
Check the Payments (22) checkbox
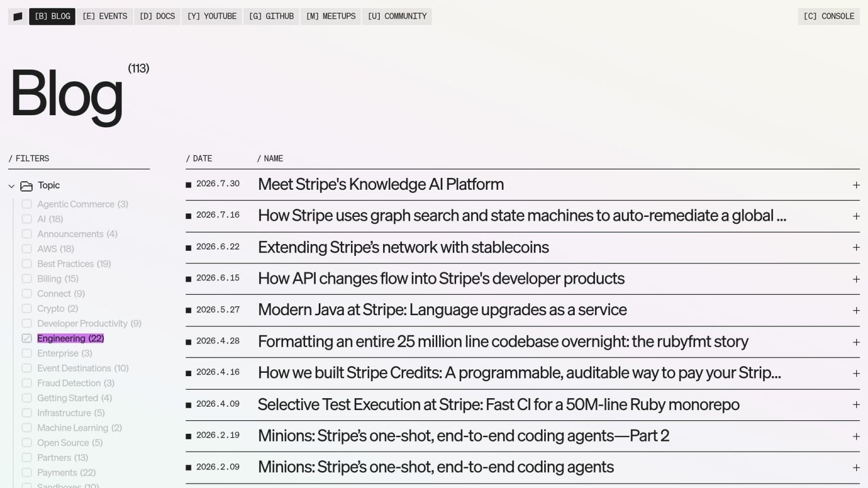27,473
